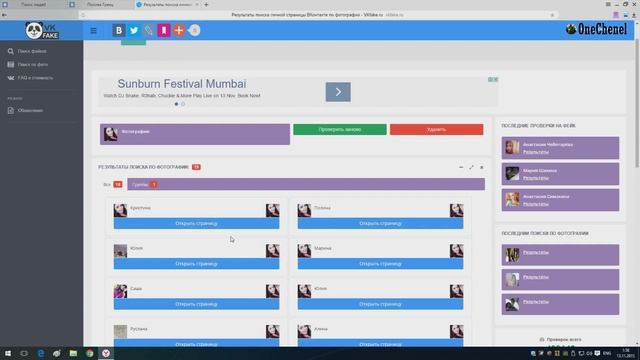The image size is (640, 360).
Task: Go back with browser back arrow
Action: [4, 15]
